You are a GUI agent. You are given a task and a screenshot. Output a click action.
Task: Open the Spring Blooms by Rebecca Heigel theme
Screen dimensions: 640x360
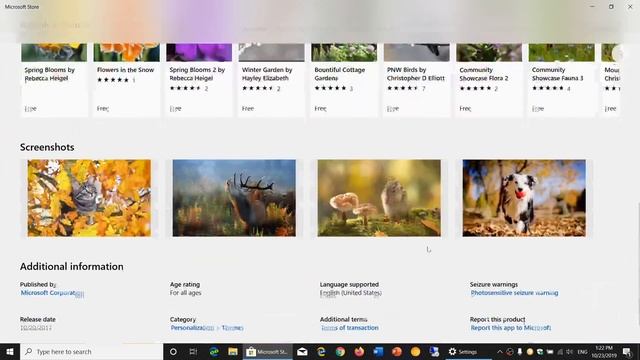tap(54, 80)
